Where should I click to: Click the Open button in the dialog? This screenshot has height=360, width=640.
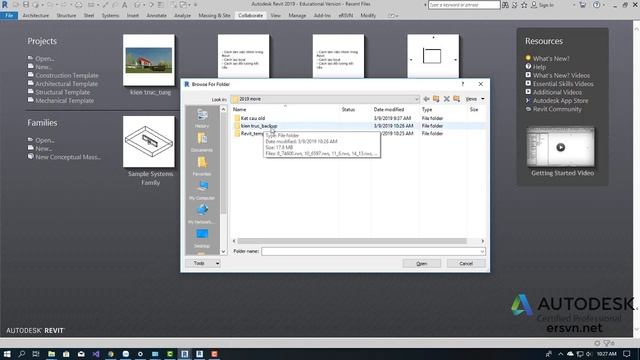[x=422, y=264]
